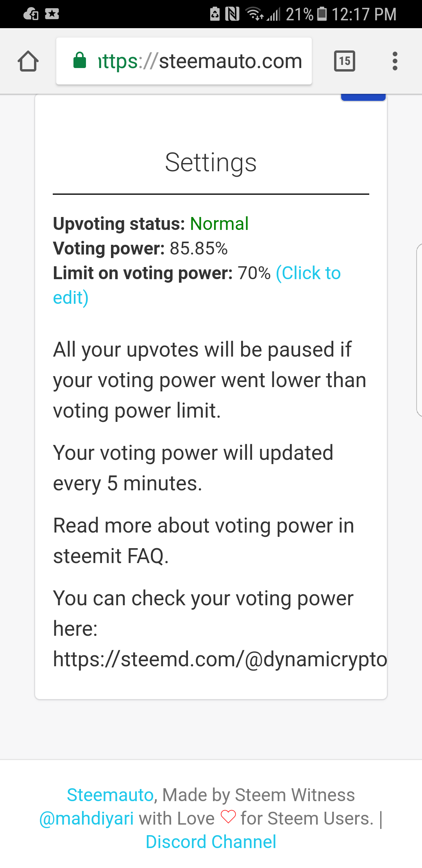Tap the browser home icon
The height and width of the screenshot is (868, 422).
(x=28, y=61)
